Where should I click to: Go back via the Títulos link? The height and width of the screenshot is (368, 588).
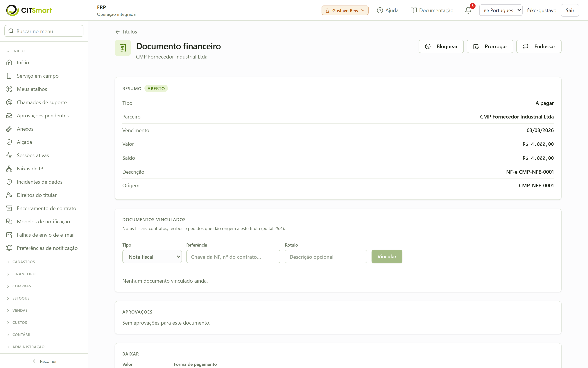pos(126,32)
